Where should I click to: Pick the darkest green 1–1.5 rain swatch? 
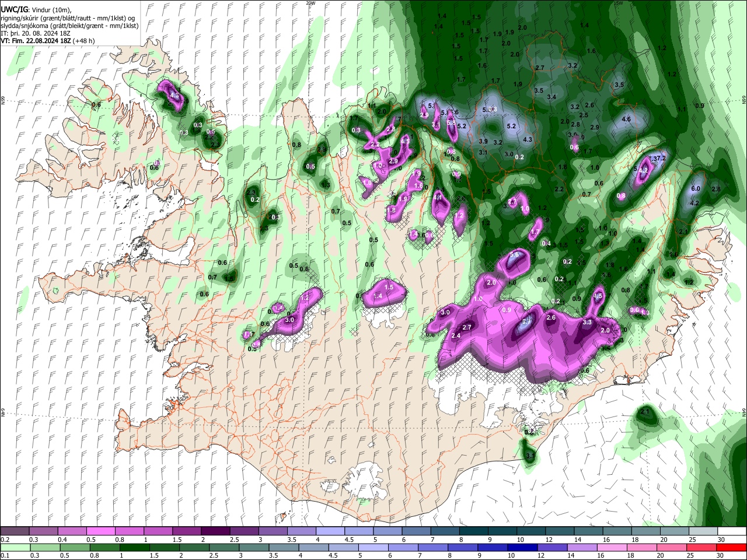(135, 547)
